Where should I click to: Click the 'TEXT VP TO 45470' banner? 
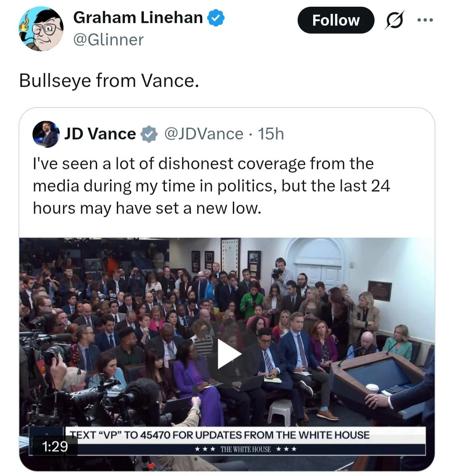tap(219, 435)
